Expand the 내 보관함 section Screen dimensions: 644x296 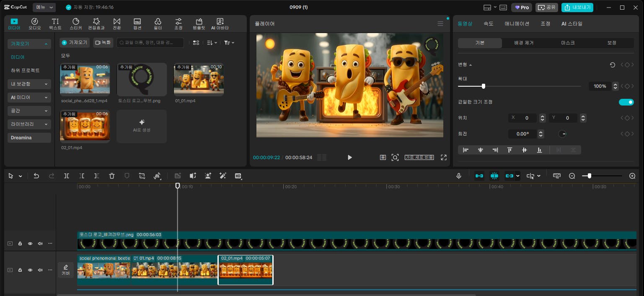tap(29, 84)
